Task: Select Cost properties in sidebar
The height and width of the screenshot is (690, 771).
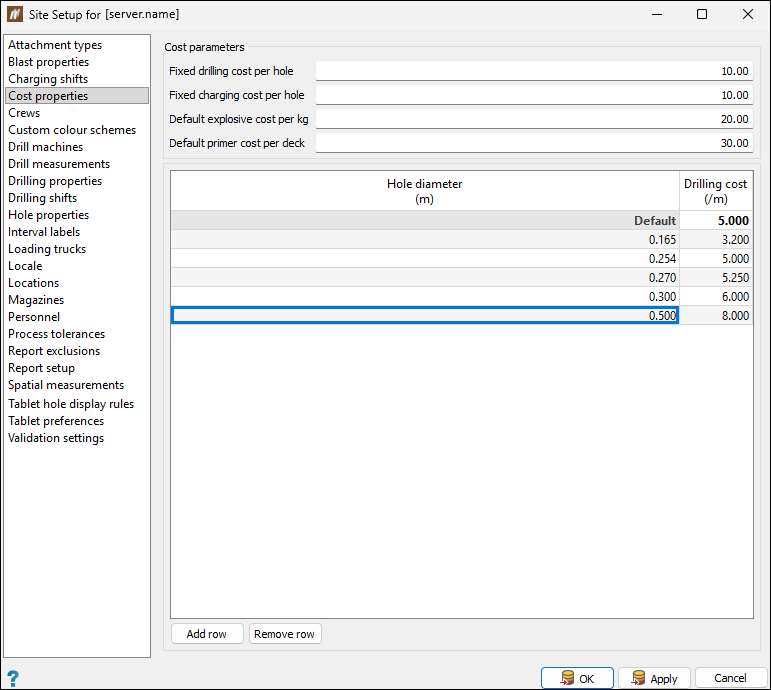Action: click(x=77, y=95)
